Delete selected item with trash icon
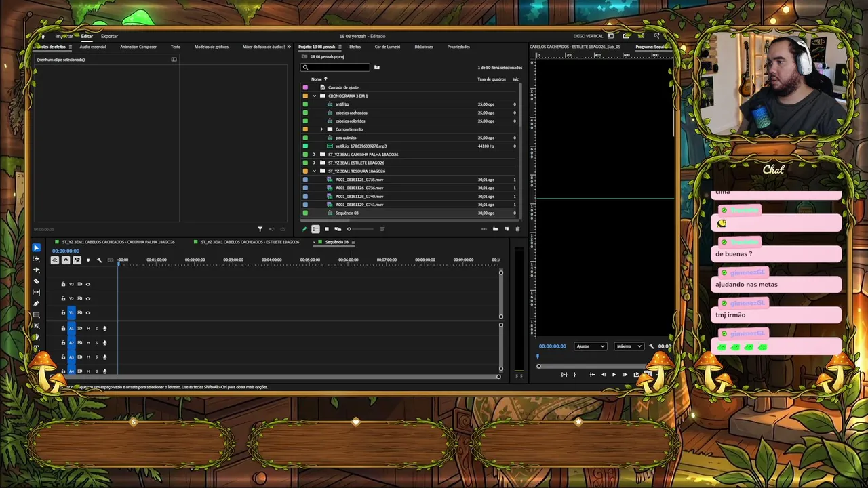 [x=517, y=229]
